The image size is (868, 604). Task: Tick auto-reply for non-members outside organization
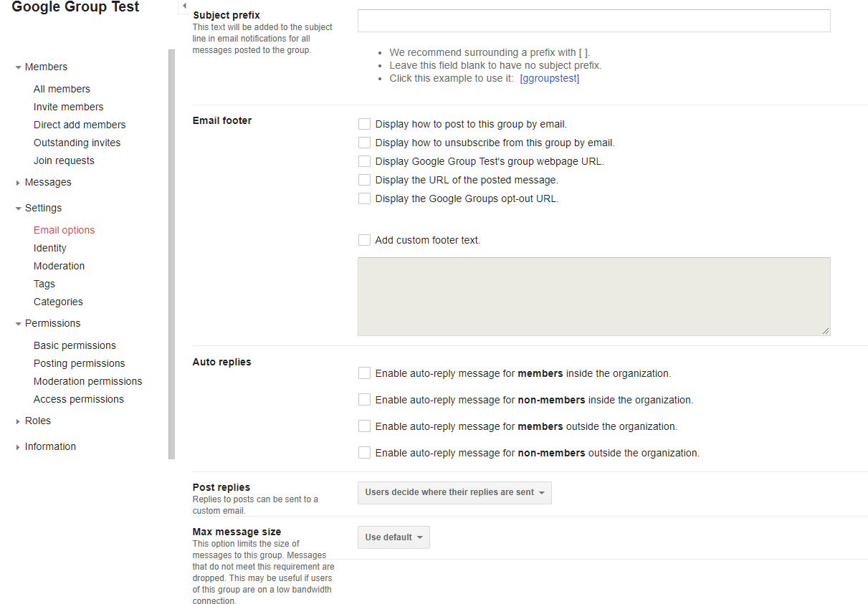(x=365, y=453)
